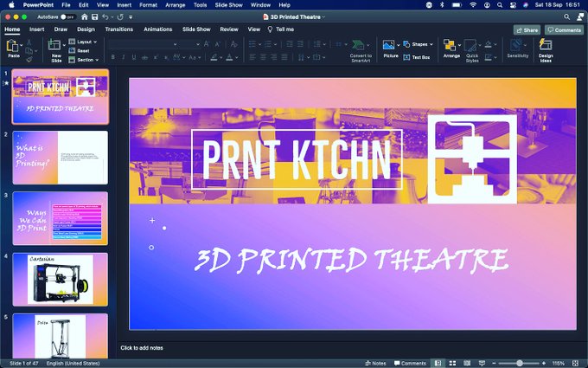588x368 pixels.
Task: Switch to the Insert ribbon tab
Action: click(x=36, y=29)
